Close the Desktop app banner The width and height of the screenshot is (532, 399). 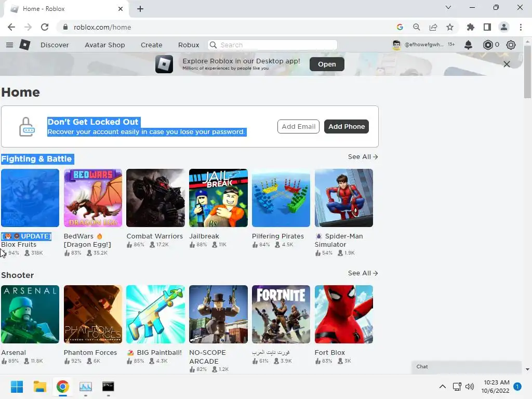click(x=507, y=64)
